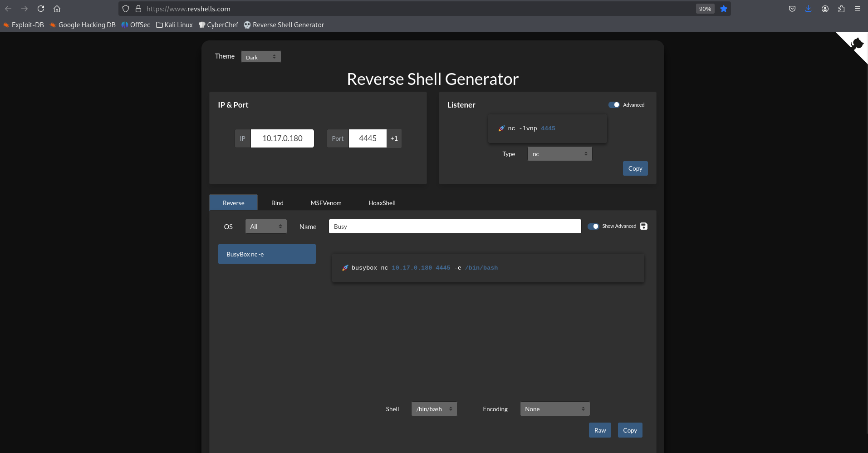Switch to the HoaxShell tab
The width and height of the screenshot is (868, 453).
pyautogui.click(x=382, y=203)
